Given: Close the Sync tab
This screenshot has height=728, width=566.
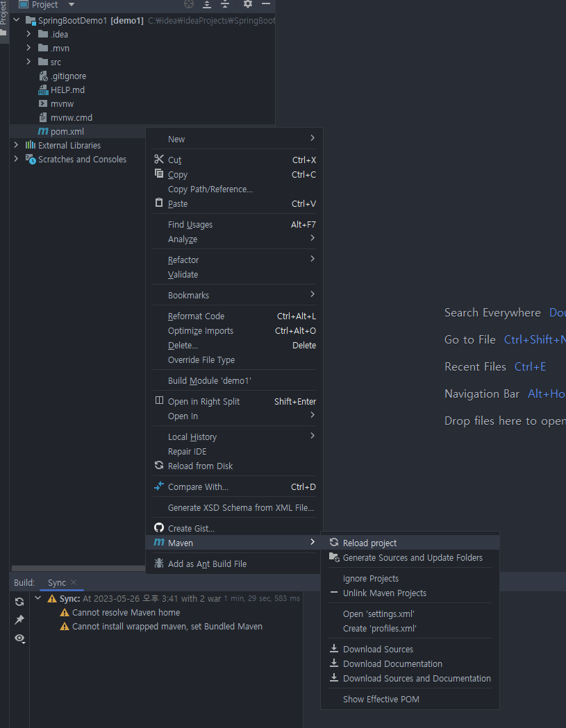Looking at the screenshot, I should [74, 582].
